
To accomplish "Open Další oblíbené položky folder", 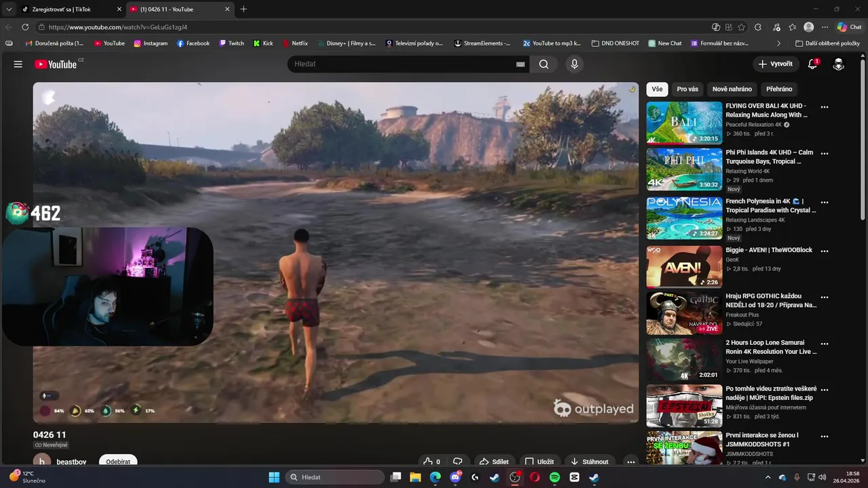I will tap(827, 43).
